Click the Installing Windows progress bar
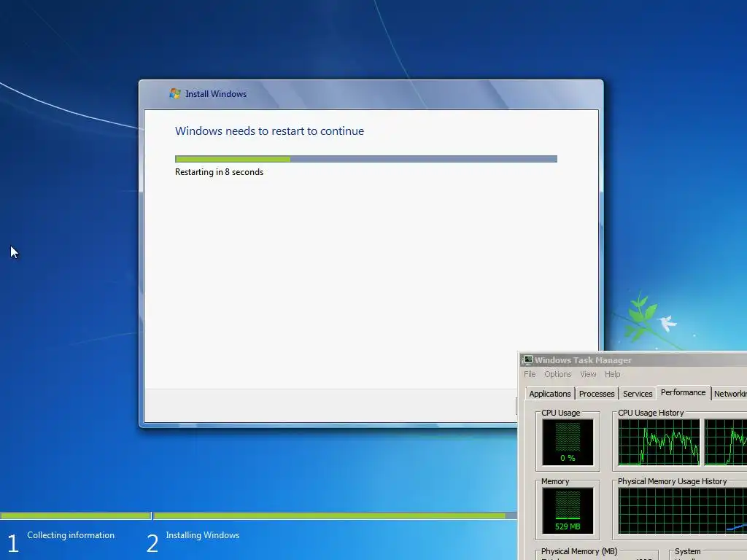 pos(335,516)
